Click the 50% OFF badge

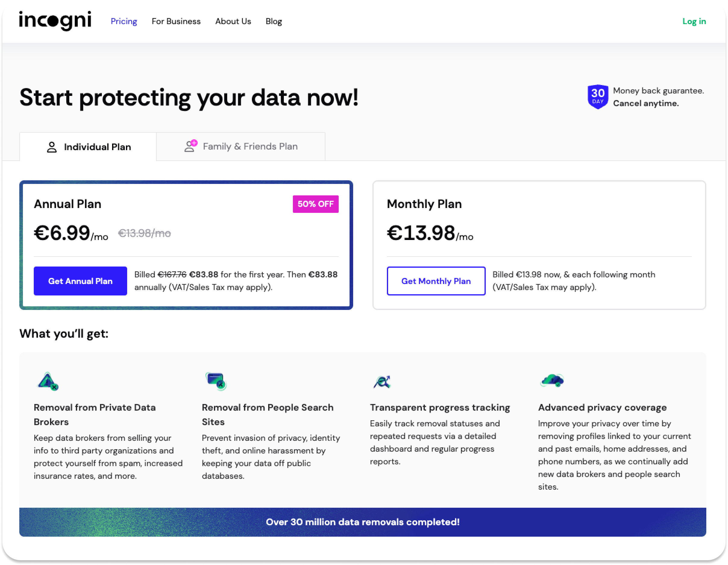pyautogui.click(x=315, y=204)
